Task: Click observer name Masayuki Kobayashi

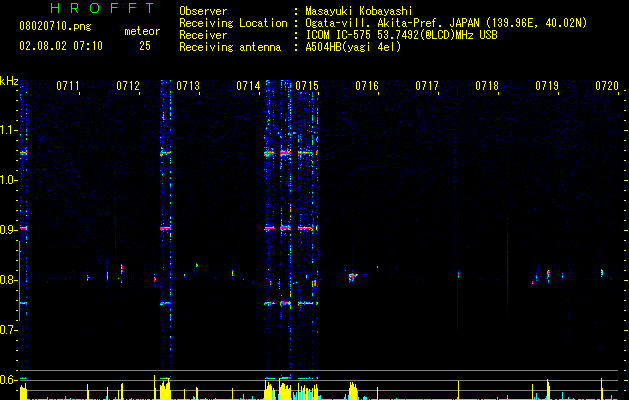Action: click(x=359, y=11)
